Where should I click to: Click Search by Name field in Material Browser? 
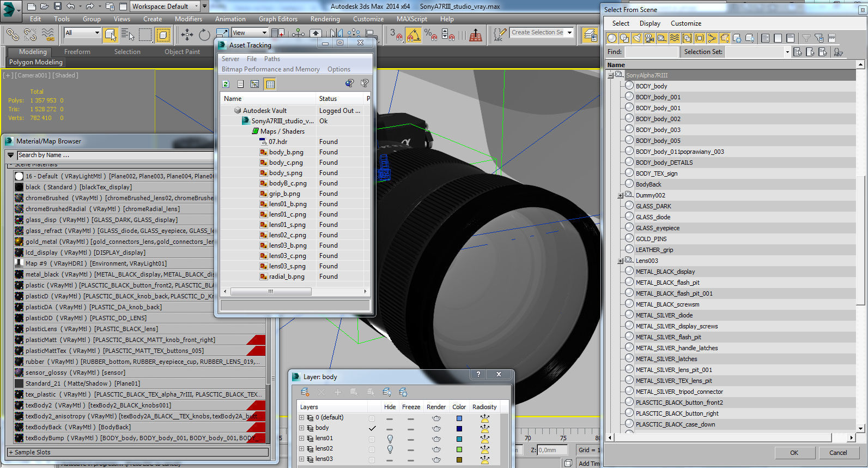click(x=115, y=155)
